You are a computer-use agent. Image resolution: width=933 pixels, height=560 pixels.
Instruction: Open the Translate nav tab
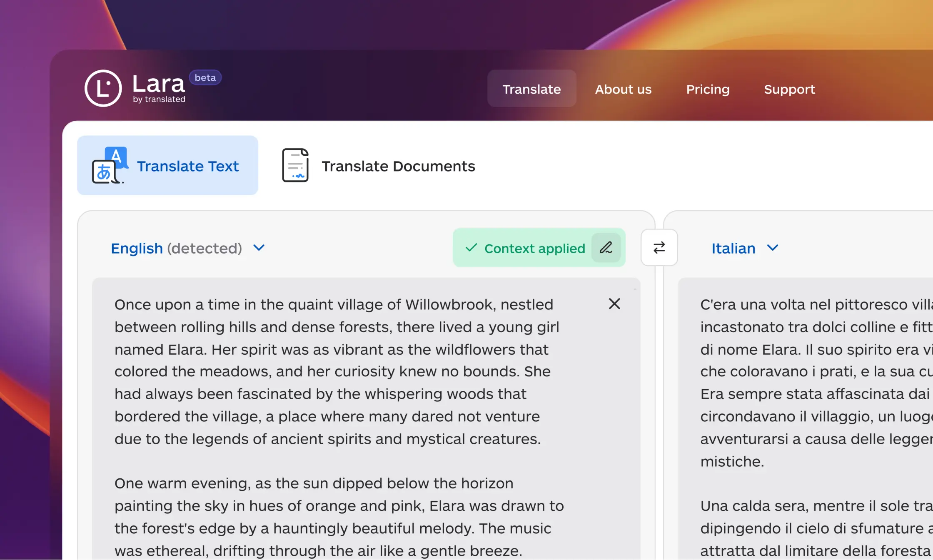click(531, 89)
